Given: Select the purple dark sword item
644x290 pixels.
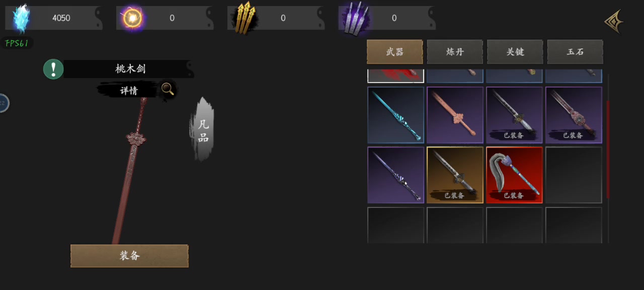Looking at the screenshot, I should coord(395,175).
